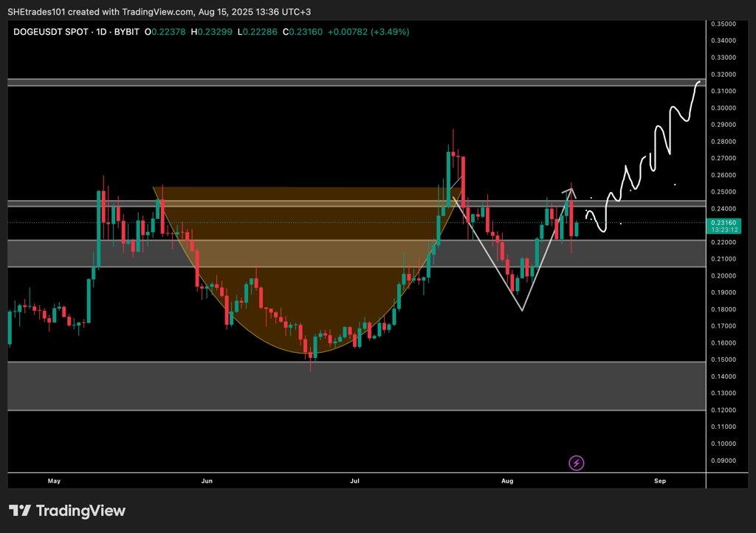Click the May label on time axis
The height and width of the screenshot is (533, 756).
pyautogui.click(x=54, y=481)
